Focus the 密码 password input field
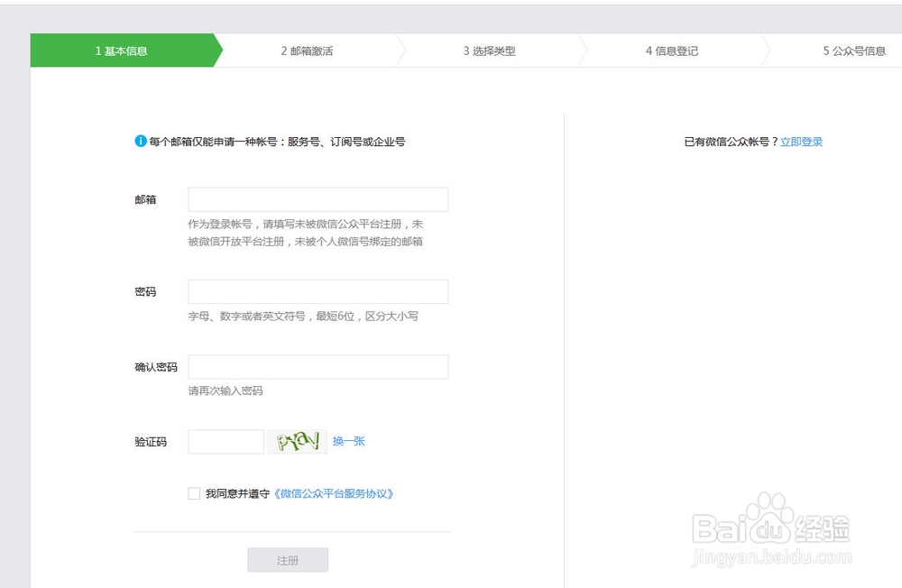902x588 pixels. pyautogui.click(x=318, y=291)
